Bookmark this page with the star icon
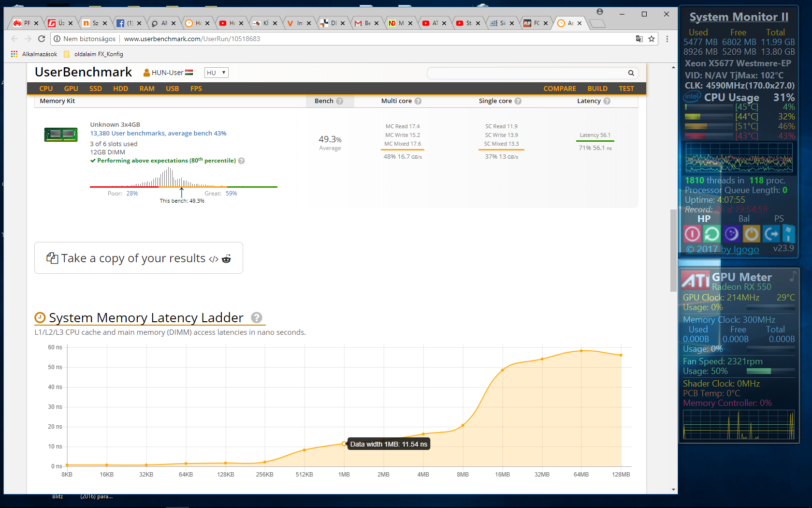The height and width of the screenshot is (508, 812). [652, 39]
